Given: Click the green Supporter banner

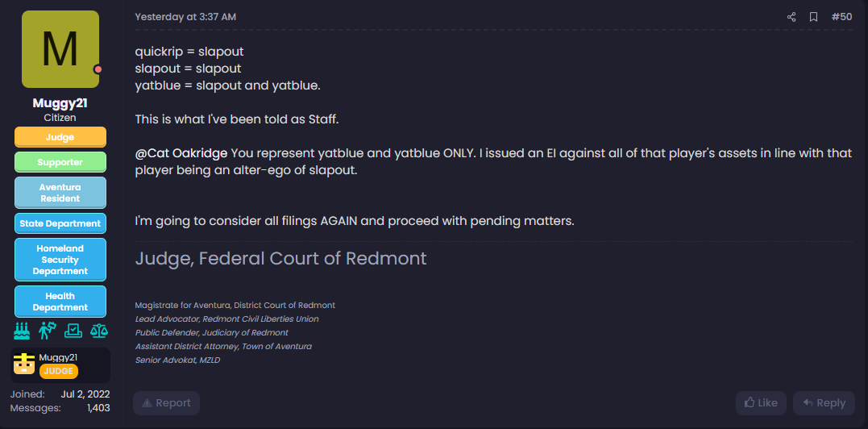Looking at the screenshot, I should point(60,162).
